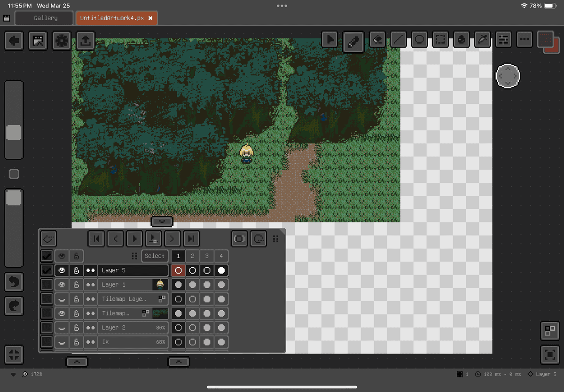Toggle the lock on Layer 5
Screen dimensions: 564x392
pyautogui.click(x=76, y=271)
